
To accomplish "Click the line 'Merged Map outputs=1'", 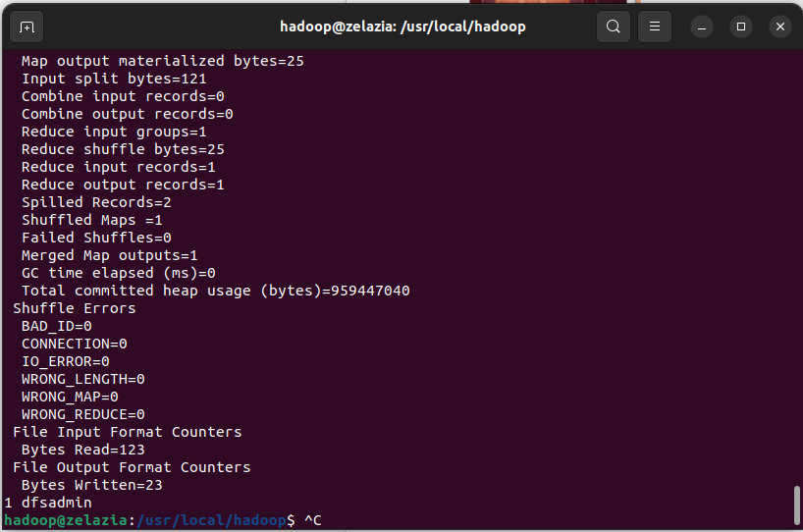I will tap(110, 255).
